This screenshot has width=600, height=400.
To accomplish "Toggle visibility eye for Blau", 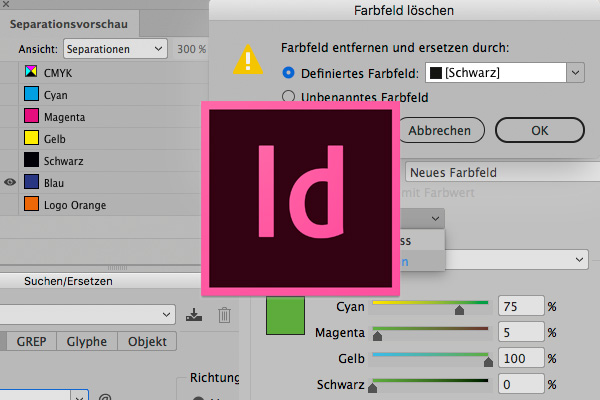I will [10, 183].
